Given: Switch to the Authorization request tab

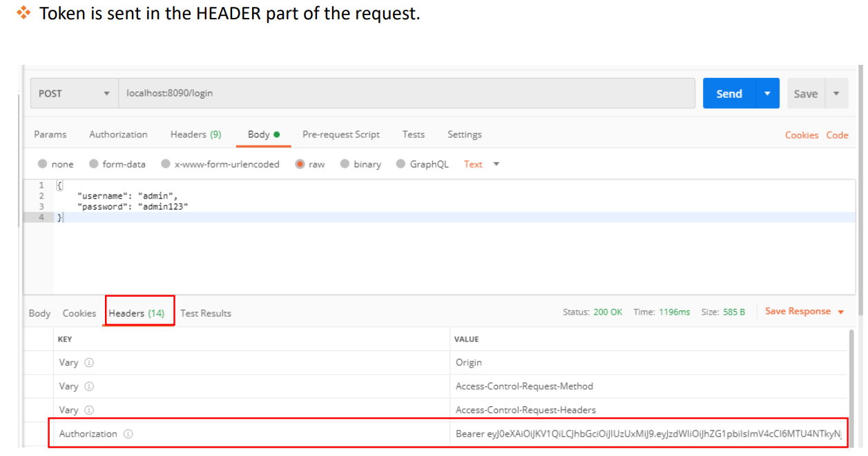Looking at the screenshot, I should [x=118, y=135].
